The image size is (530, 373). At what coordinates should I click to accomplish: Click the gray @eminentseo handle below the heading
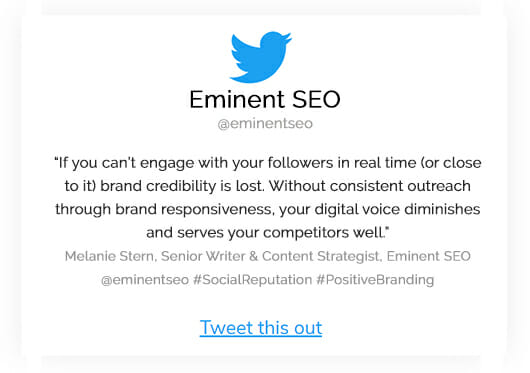pyautogui.click(x=265, y=123)
